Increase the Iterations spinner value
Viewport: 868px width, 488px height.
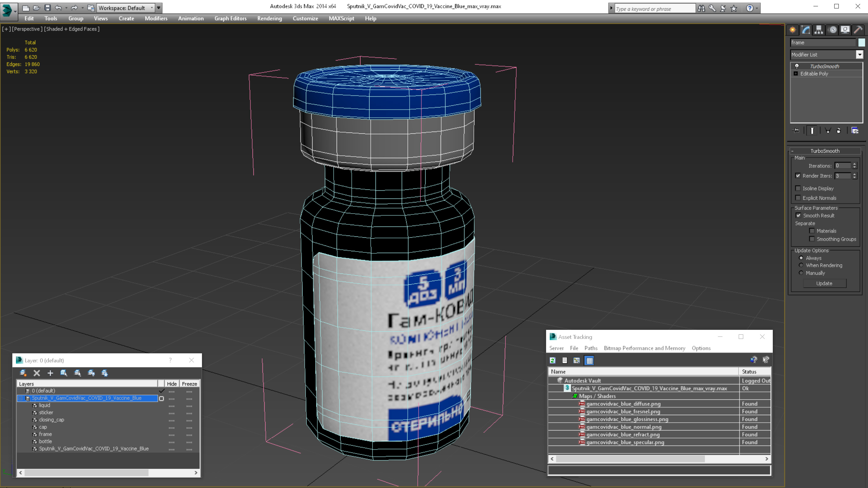click(x=854, y=164)
